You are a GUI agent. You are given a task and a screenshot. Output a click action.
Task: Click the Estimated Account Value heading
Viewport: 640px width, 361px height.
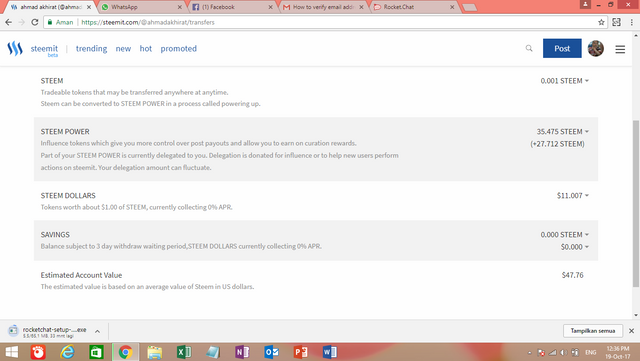pyautogui.click(x=81, y=275)
